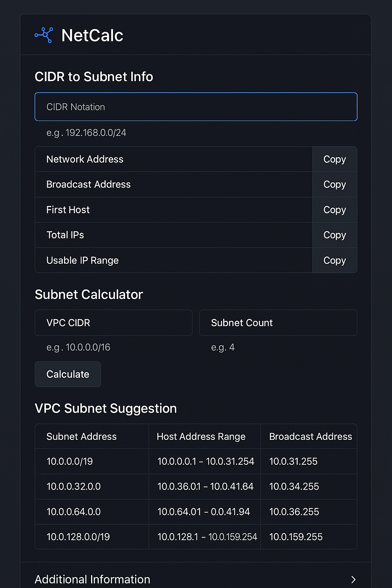
Task: Click the Subnet Address column header
Action: pos(82,436)
